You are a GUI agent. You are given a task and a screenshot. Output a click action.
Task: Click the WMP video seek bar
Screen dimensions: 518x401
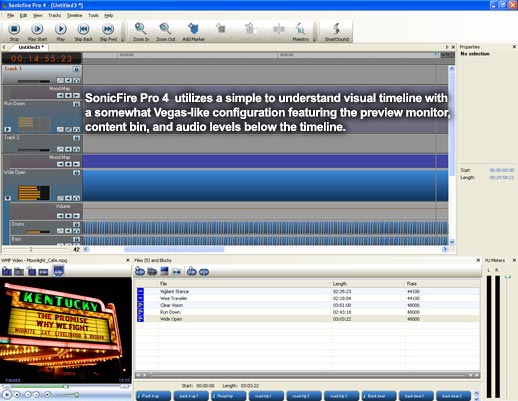[x=65, y=386]
